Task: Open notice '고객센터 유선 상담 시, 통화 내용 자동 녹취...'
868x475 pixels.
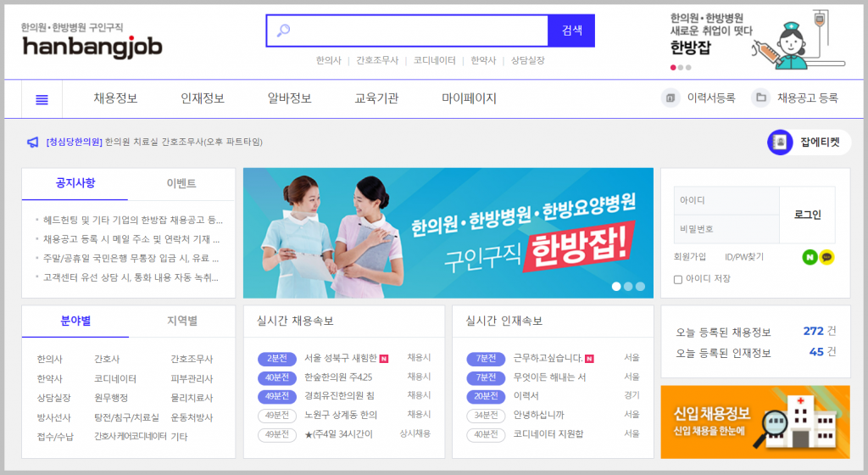Action: coord(131,277)
